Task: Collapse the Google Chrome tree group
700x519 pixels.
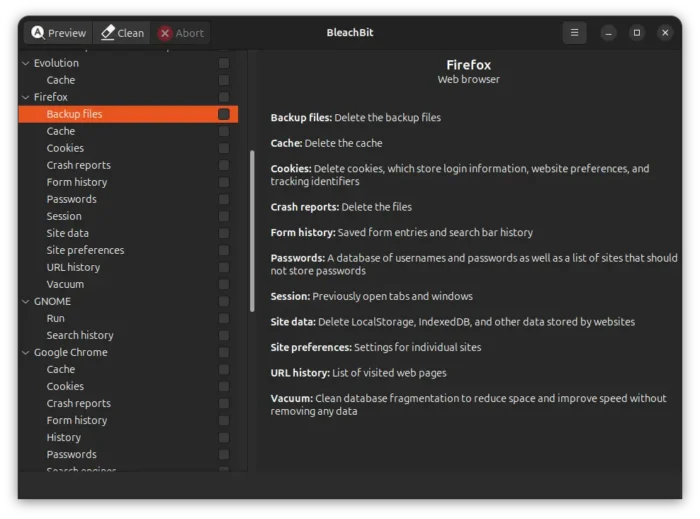Action: 26,352
